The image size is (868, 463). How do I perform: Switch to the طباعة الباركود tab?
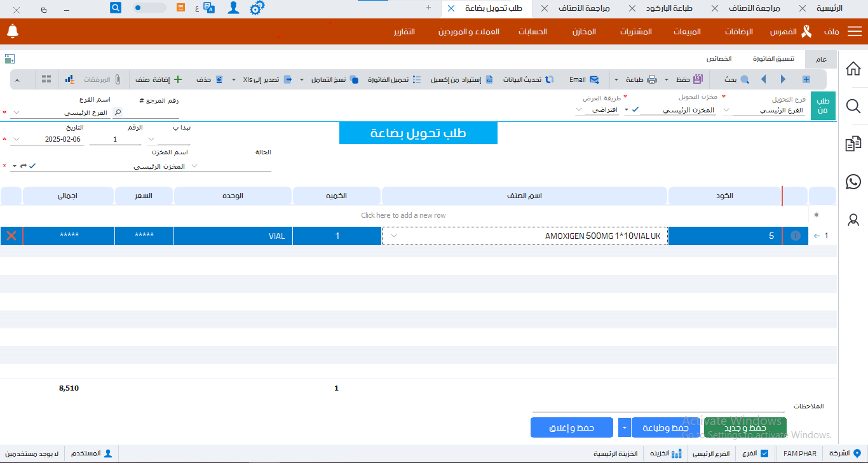[668, 8]
